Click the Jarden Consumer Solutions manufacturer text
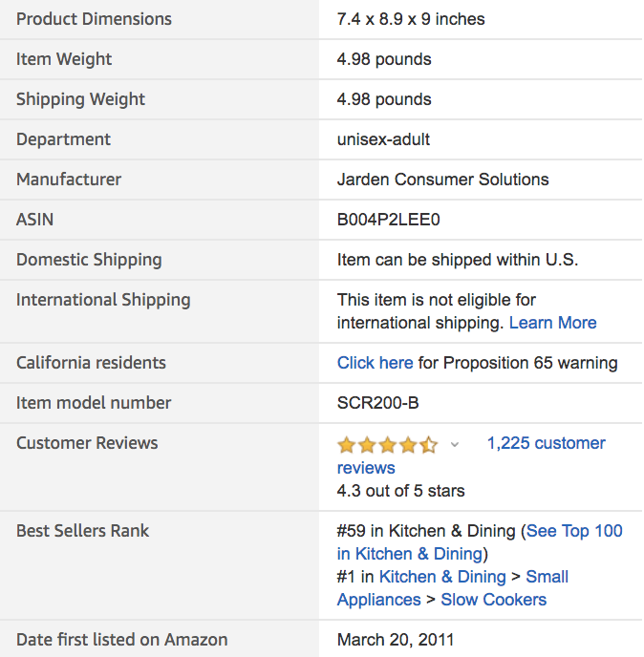 click(442, 180)
